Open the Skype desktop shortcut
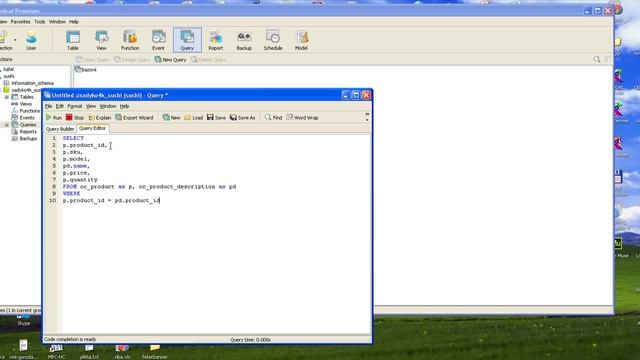 point(24,320)
